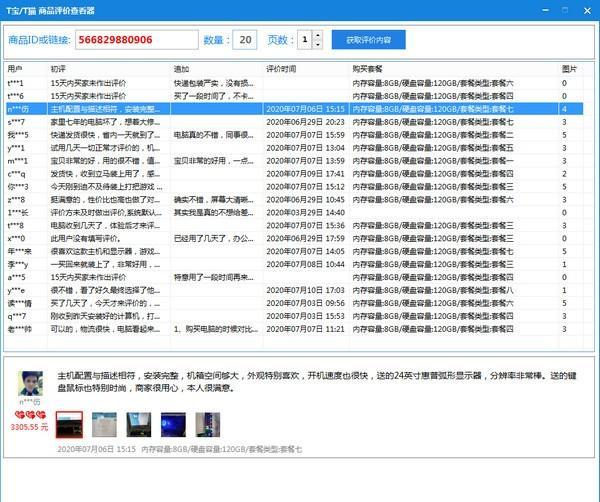600x502 pixels.
Task: Focus the 商品ID或链接 input field
Action: [x=137, y=40]
